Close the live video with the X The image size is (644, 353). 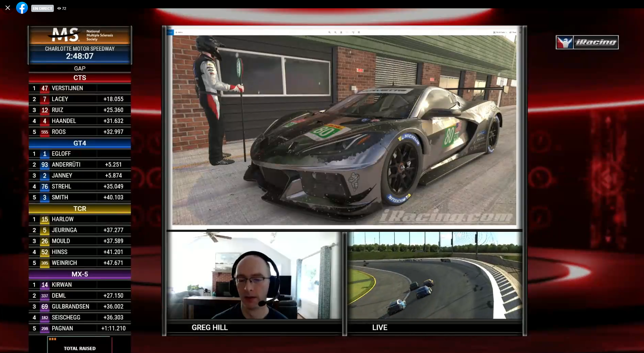(x=8, y=8)
